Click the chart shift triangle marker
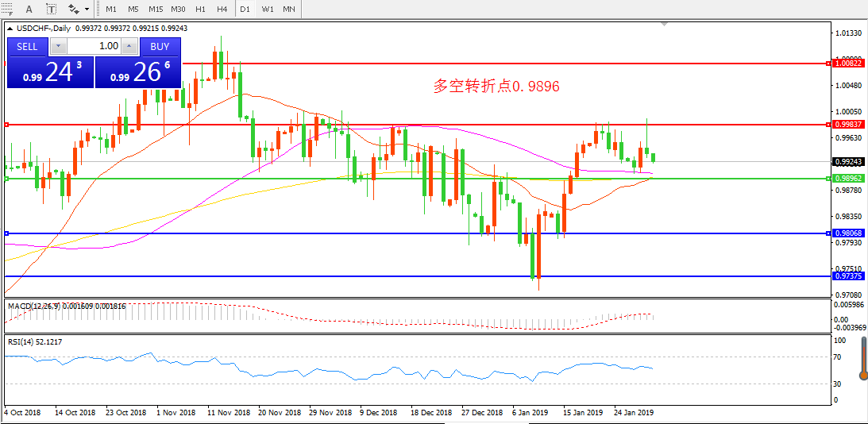868x424 pixels. (665, 25)
